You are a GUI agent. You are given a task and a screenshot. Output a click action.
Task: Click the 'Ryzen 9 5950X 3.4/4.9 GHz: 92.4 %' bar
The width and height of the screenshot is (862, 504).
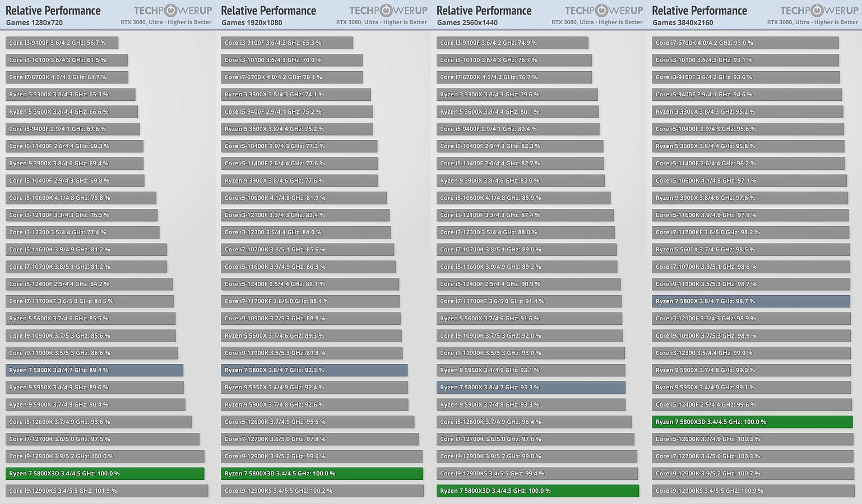314,388
